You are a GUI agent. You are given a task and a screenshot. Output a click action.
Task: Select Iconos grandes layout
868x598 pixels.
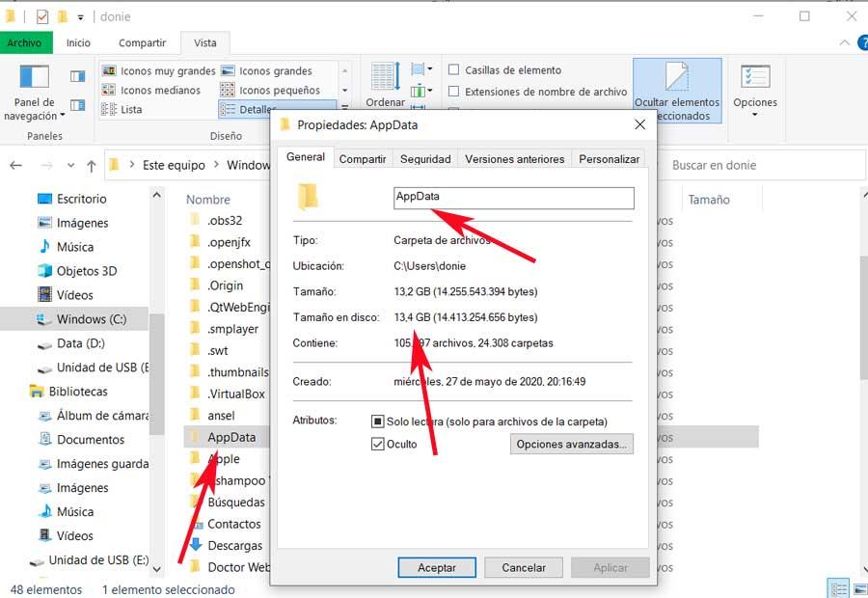pyautogui.click(x=267, y=70)
